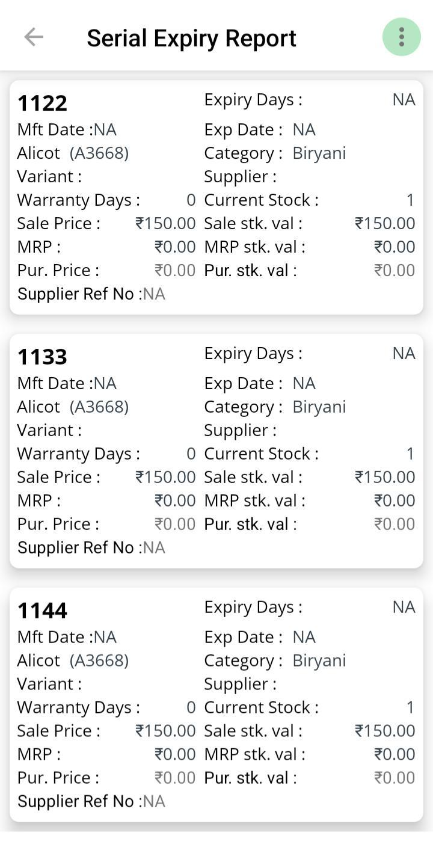Go back using the arrow icon
Image resolution: width=433 pixels, height=868 pixels.
[x=34, y=37]
